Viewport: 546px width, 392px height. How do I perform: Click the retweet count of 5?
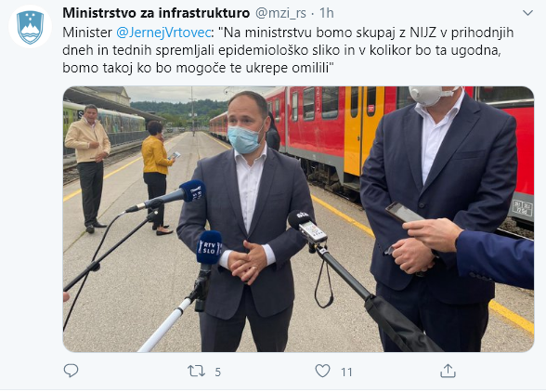point(217,372)
